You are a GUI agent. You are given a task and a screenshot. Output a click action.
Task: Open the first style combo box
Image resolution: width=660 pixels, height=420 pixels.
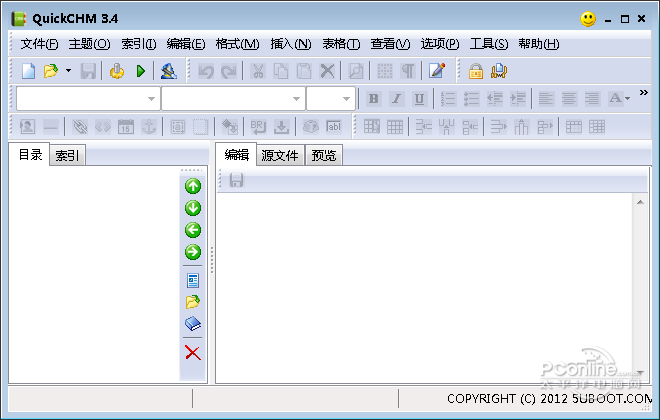88,98
